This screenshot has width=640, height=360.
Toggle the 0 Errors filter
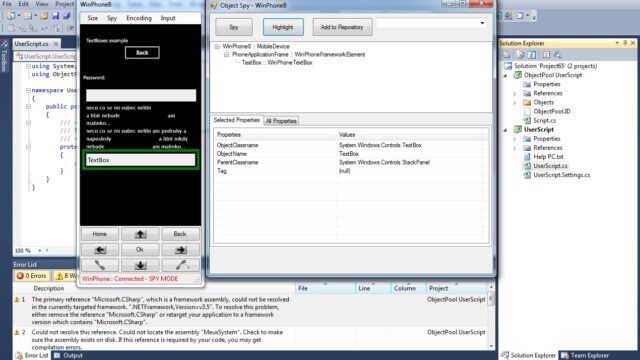pos(31,276)
